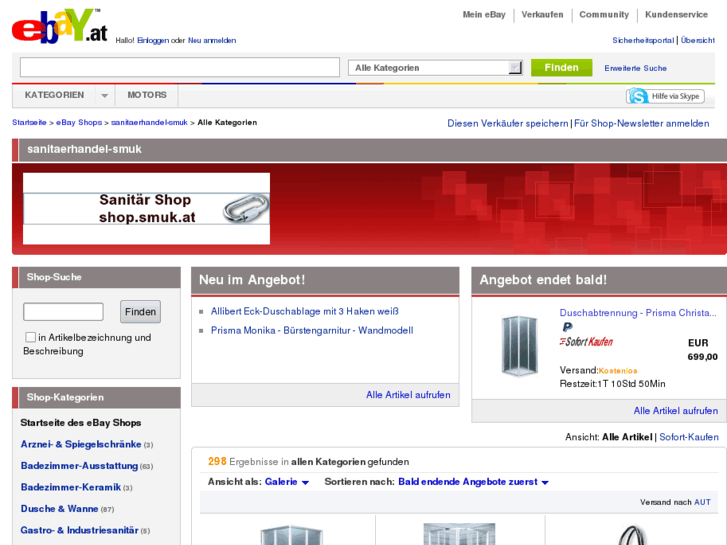
Task: Expand the KATEGORIEN arrow menu
Action: tap(104, 96)
